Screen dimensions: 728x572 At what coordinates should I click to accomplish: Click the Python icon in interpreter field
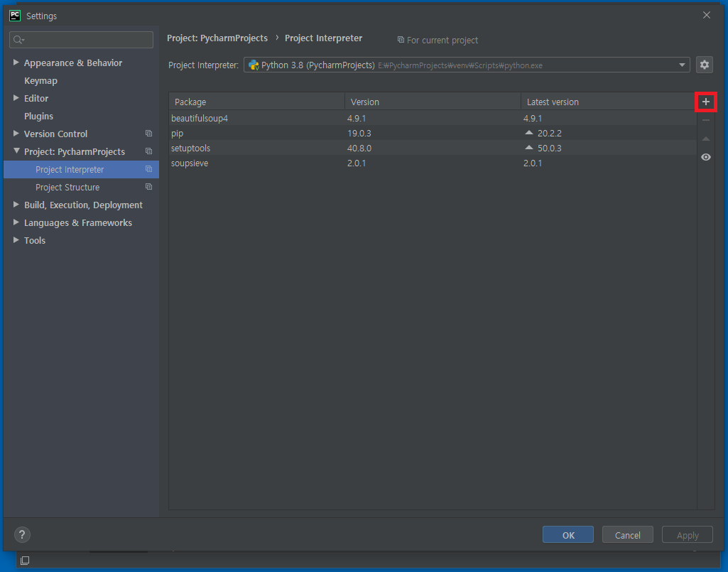click(254, 65)
